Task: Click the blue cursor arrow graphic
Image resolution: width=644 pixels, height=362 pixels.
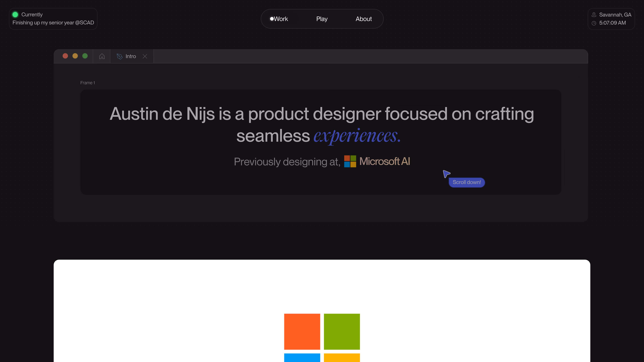Action: click(x=446, y=174)
